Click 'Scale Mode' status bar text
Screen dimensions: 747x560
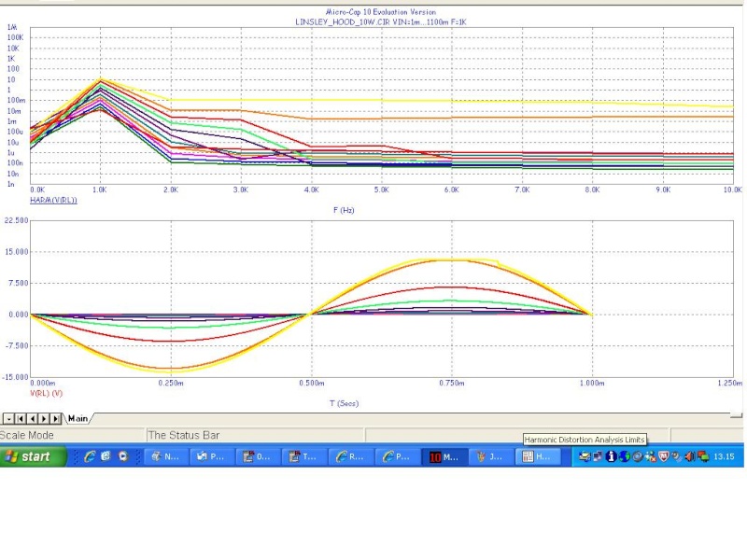point(27,435)
